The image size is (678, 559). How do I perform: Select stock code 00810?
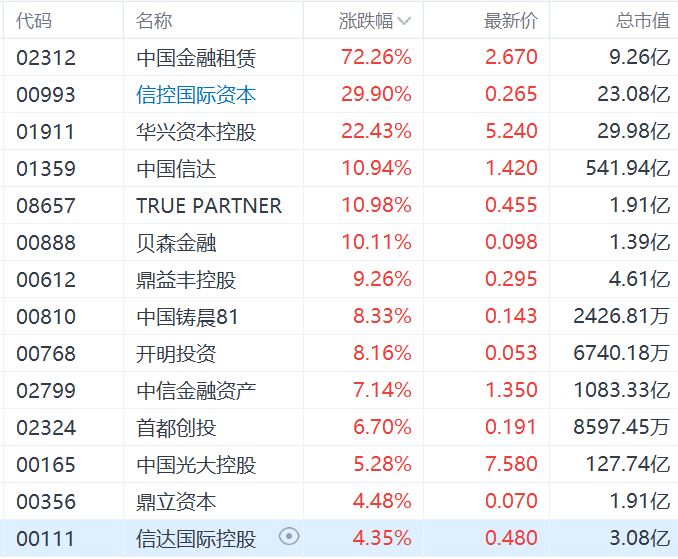[46, 317]
